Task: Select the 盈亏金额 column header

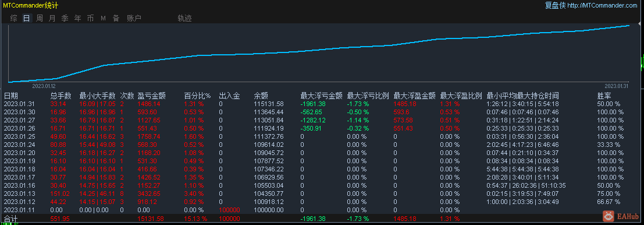Action: coord(152,96)
